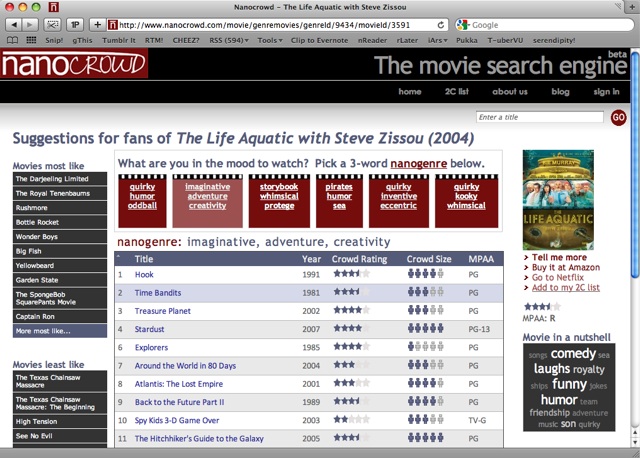Select the quirky kooky whimsical nanogenre card

pyautogui.click(x=467, y=200)
